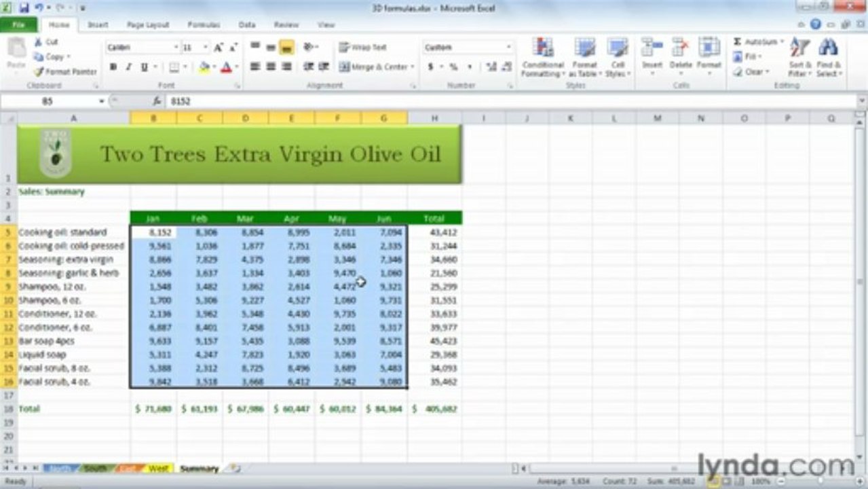Click the fx Insert Function icon
868x489 pixels.
point(156,101)
